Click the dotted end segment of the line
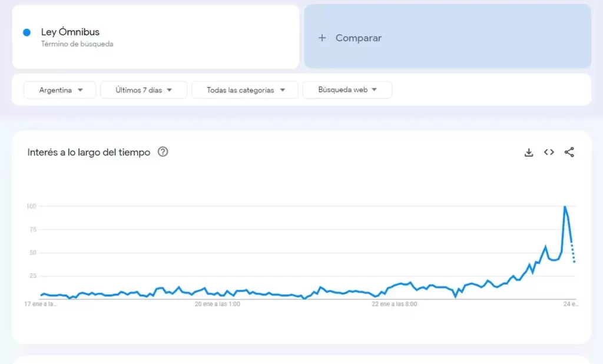This screenshot has width=603, height=364. click(573, 253)
